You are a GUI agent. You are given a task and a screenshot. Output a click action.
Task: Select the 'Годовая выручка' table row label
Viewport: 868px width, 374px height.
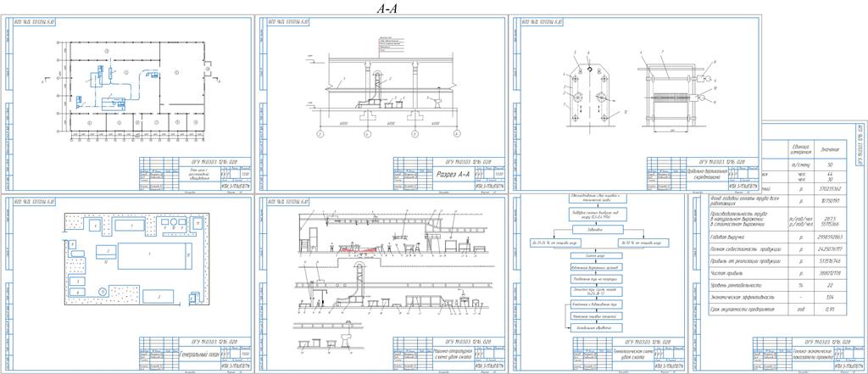click(x=726, y=236)
